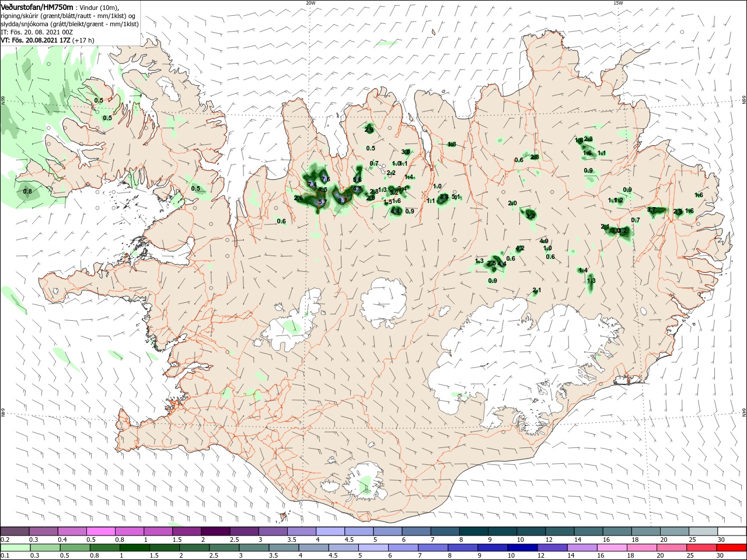The image size is (747, 560).
Task: Pick the dark mauve 0.2 snow legend swatch
Action: (15, 531)
